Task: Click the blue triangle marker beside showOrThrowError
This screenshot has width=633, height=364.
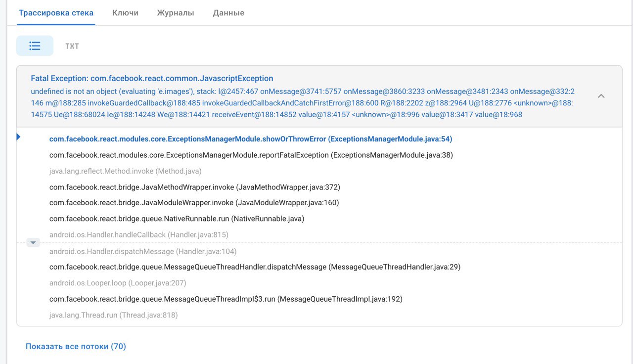Action: click(x=18, y=137)
